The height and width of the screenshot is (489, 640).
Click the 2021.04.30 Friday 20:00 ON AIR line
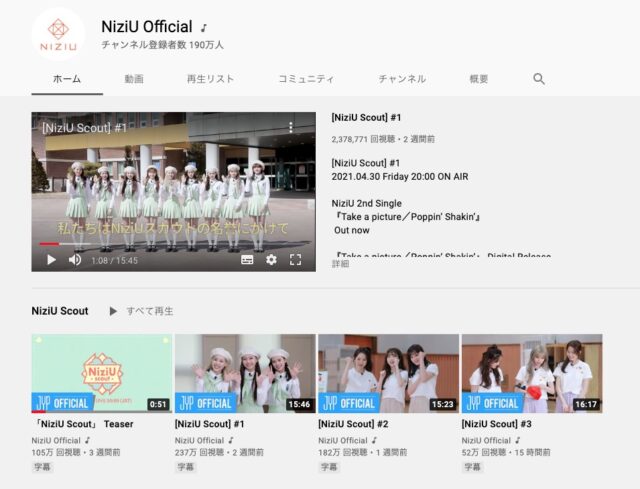pos(400,177)
